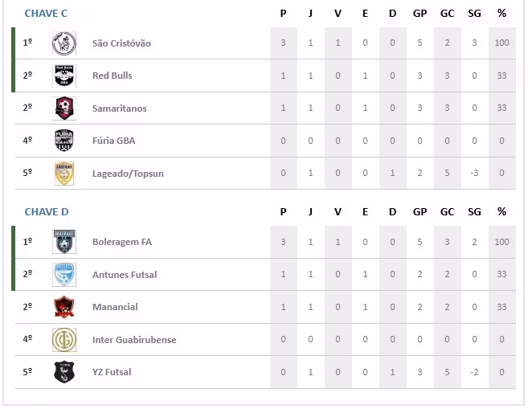Click the Samaritanos team badge

64,108
